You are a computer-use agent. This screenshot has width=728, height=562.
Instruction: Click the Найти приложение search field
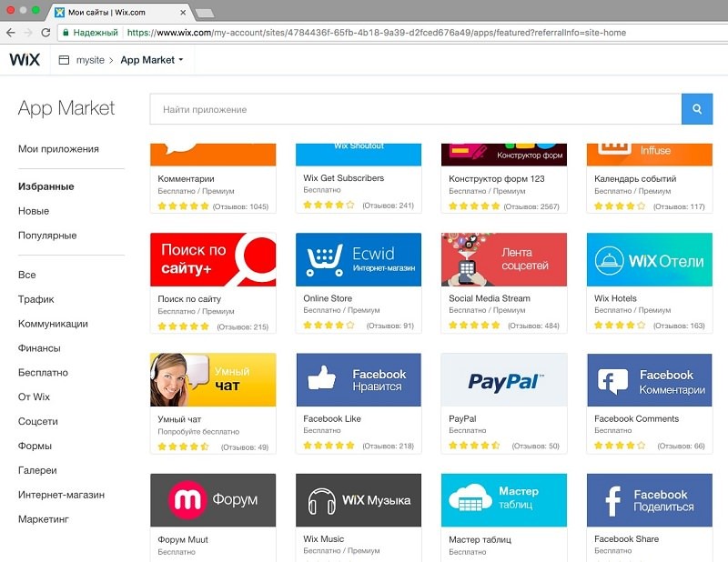coord(415,109)
